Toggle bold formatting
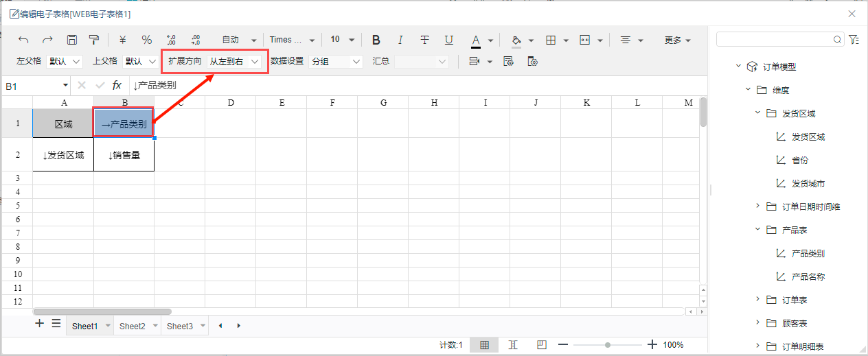The width and height of the screenshot is (868, 356). pos(376,40)
